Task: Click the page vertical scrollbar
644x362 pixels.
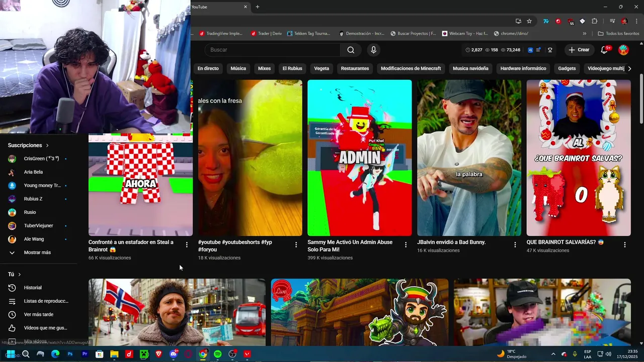Action: click(641, 98)
